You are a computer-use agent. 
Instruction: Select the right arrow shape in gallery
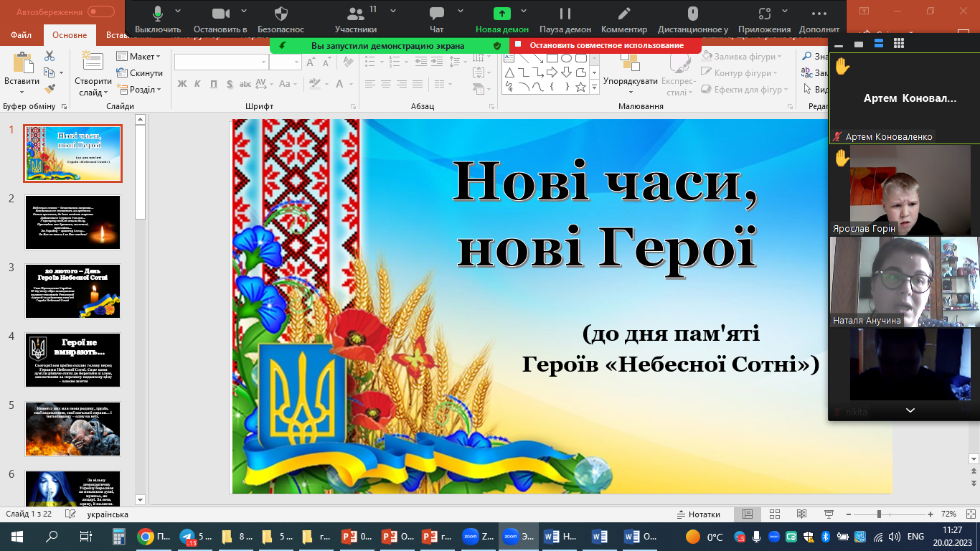552,72
